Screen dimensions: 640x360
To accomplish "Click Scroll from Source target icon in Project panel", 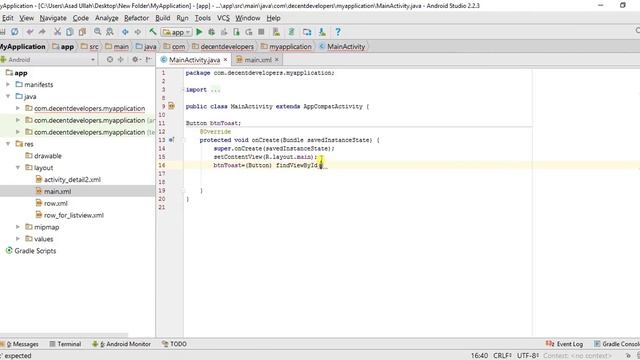I will (x=110, y=60).
